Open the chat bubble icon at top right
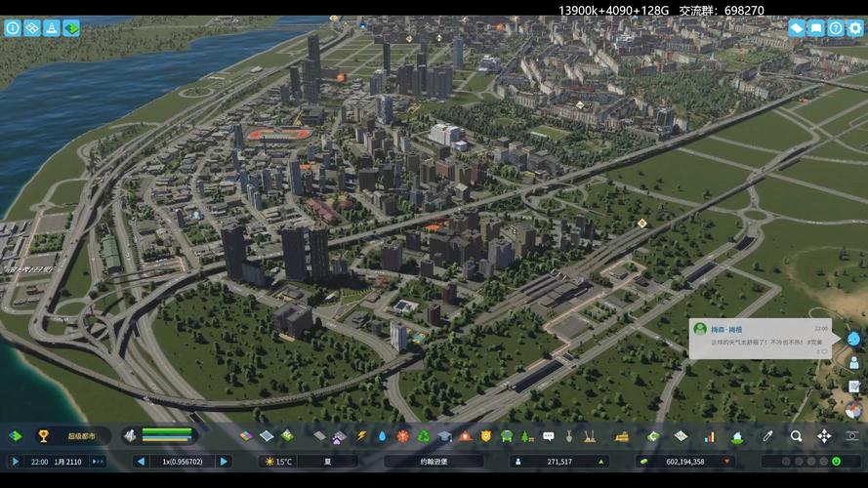The image size is (868, 488). tap(816, 27)
